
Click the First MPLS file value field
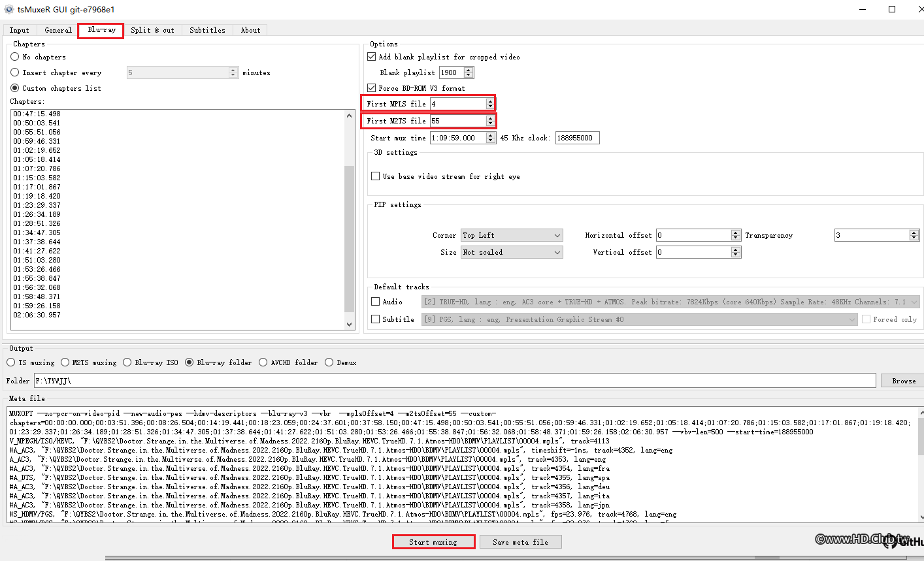pos(458,104)
